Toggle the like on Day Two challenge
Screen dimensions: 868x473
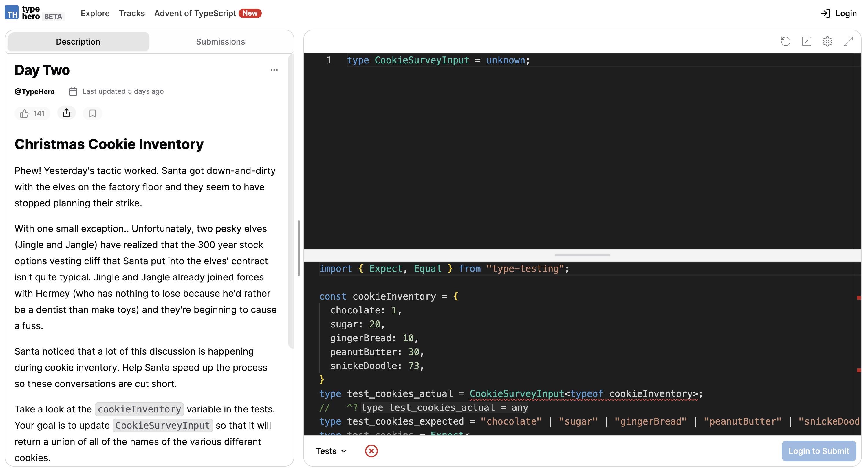click(32, 113)
